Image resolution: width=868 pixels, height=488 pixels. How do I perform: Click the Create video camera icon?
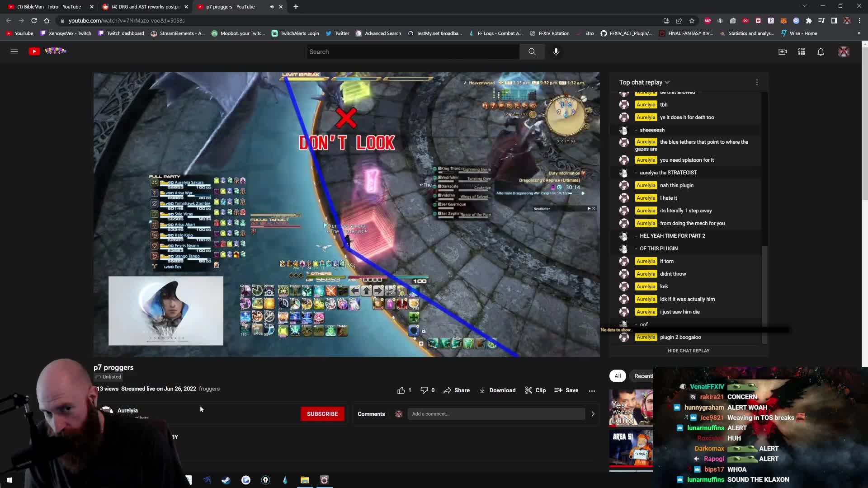pos(783,52)
